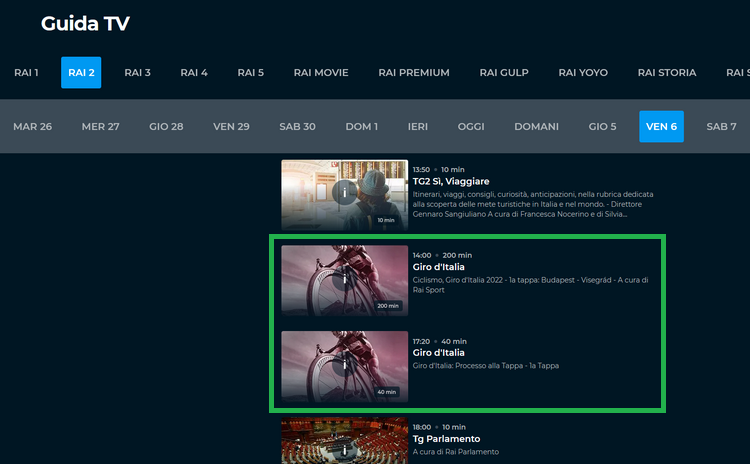Choose the VEN 29 date
Image resolution: width=750 pixels, height=464 pixels.
point(231,127)
